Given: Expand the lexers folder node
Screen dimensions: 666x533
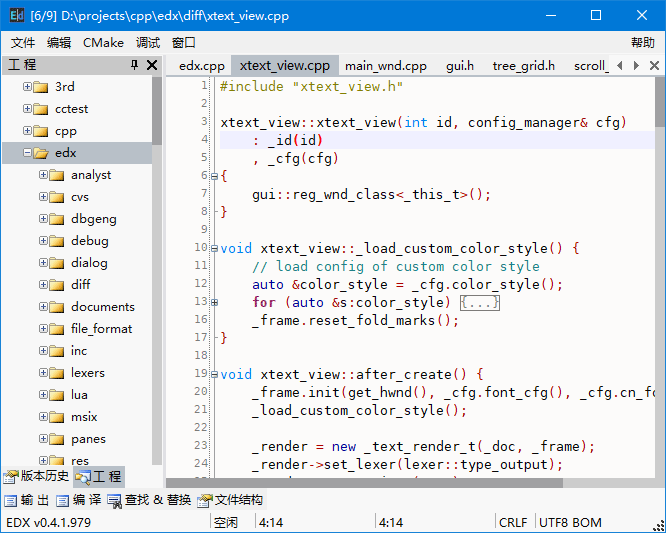Looking at the screenshot, I should (x=43, y=372).
